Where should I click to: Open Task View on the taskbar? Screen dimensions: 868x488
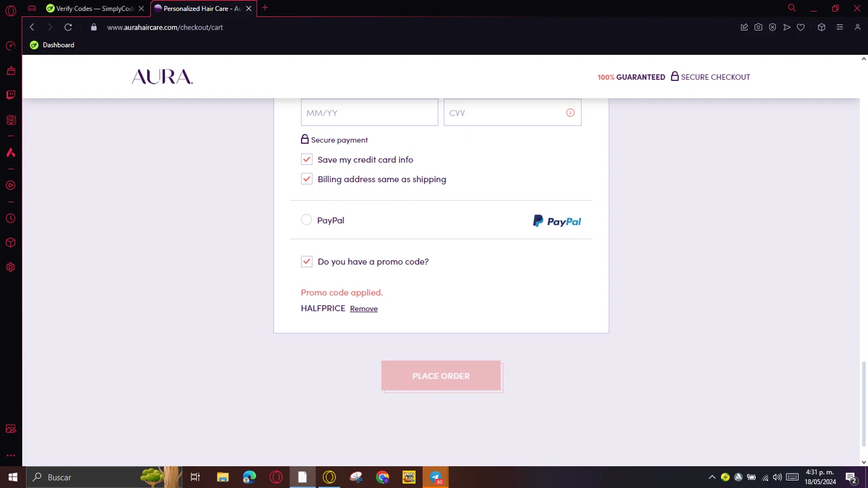pos(196,477)
